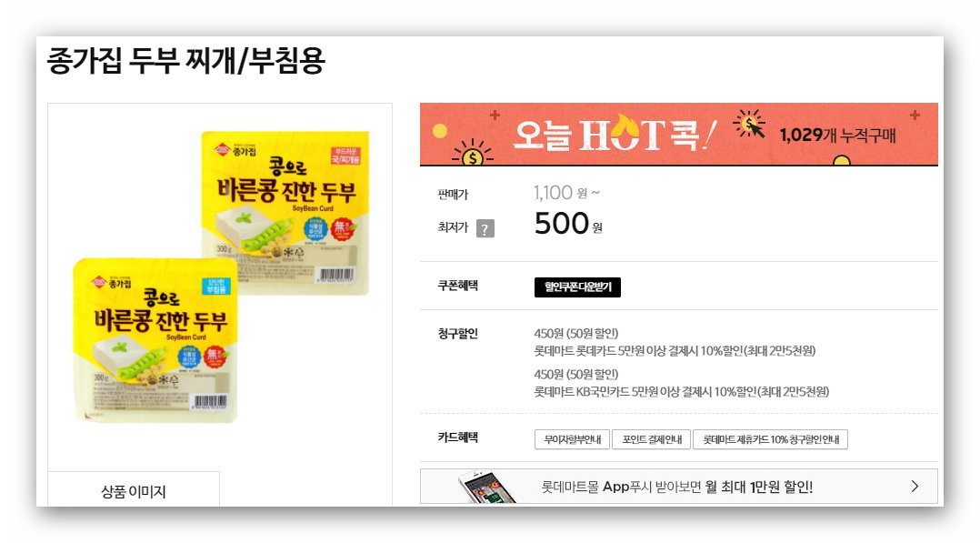The width and height of the screenshot is (980, 543).
Task: Download coupon via 할인쿠폰다운받기 button
Action: (577, 287)
